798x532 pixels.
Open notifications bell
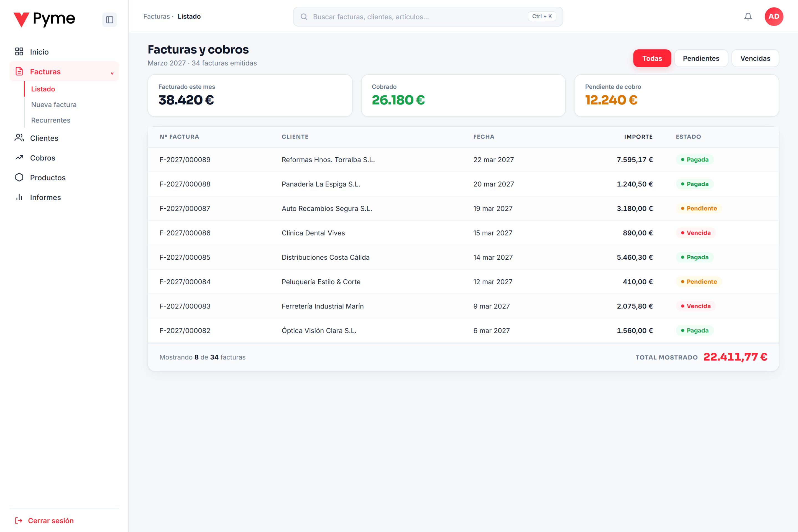pos(748,17)
